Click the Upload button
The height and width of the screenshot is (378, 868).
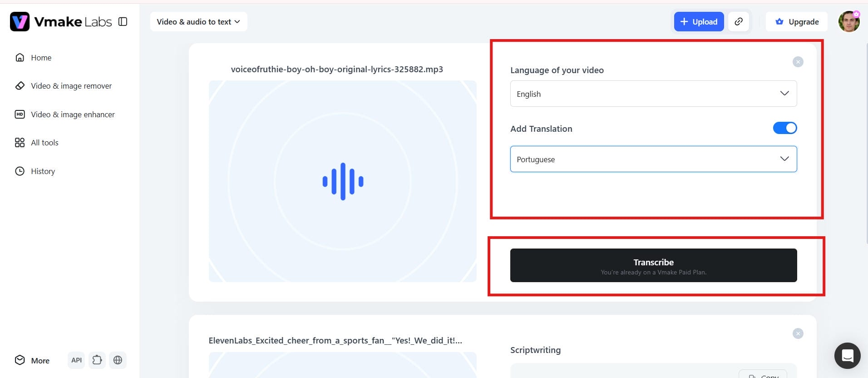point(699,22)
